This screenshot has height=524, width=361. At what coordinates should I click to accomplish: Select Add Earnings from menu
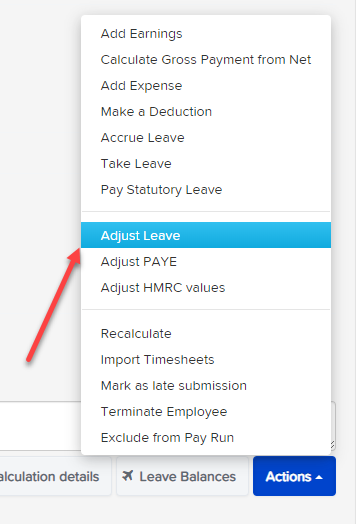206,34
